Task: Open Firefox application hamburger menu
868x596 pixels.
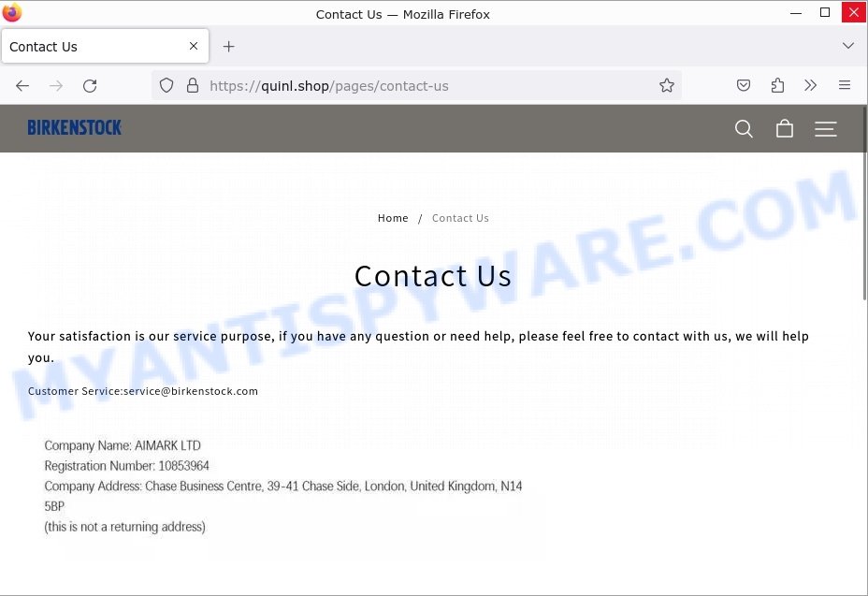Action: click(845, 85)
